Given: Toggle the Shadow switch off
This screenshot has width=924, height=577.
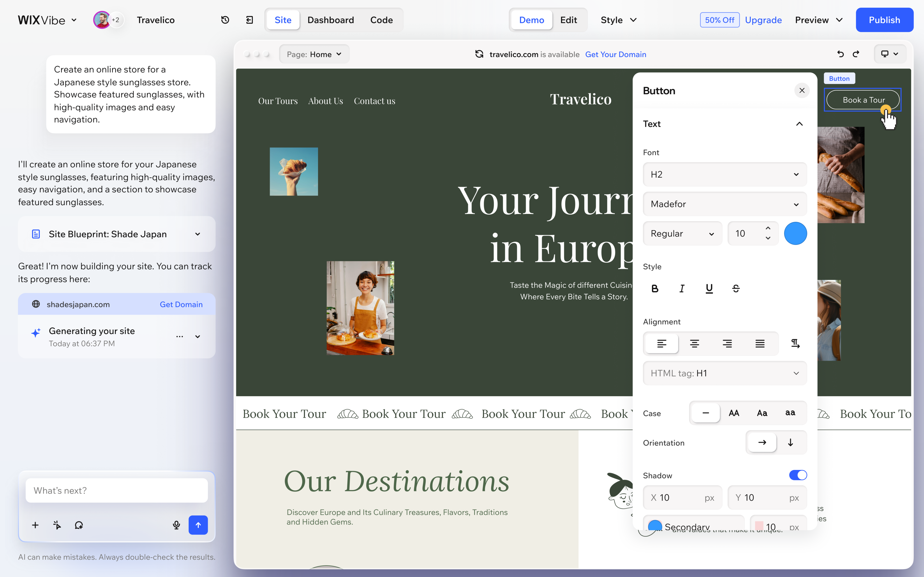Looking at the screenshot, I should pyautogui.click(x=798, y=475).
